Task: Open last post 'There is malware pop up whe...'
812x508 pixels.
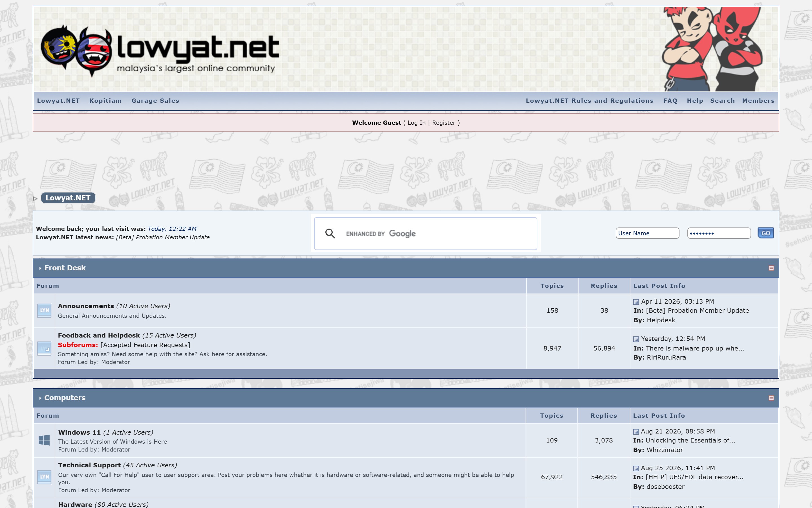Action: click(x=695, y=349)
